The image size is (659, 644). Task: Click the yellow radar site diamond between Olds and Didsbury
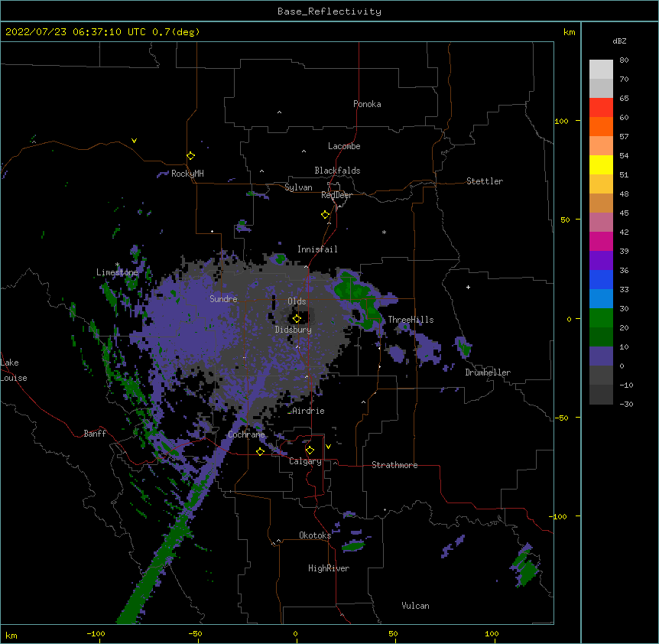coord(297,319)
